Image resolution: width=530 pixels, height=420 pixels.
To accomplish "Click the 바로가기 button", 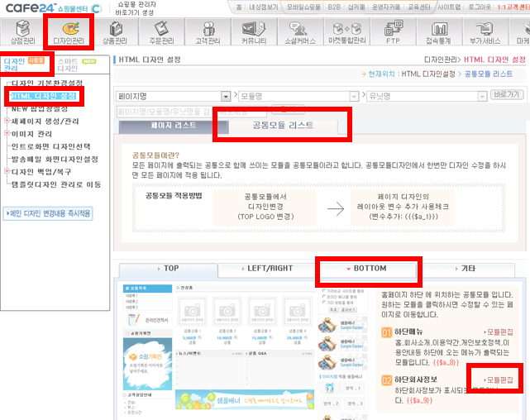I will click(508, 96).
